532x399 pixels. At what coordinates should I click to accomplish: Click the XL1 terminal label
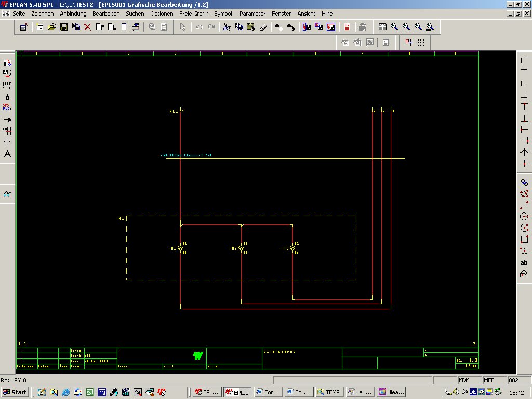pyautogui.click(x=174, y=111)
